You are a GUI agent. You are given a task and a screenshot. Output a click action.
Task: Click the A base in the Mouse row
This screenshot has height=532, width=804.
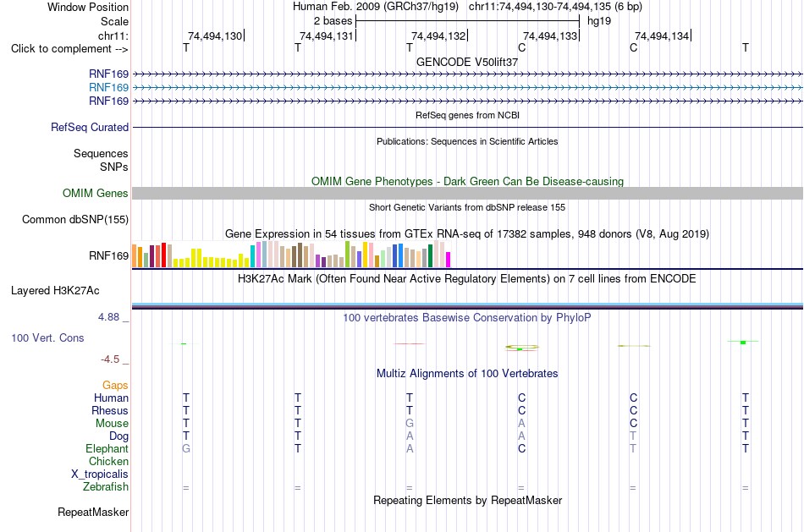(521, 424)
